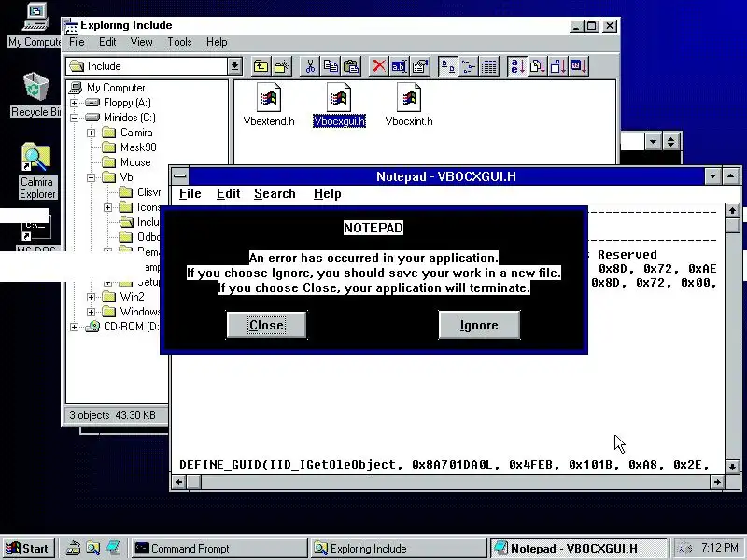Image resolution: width=747 pixels, height=560 pixels.
Task: Switch to Details list view
Action: click(x=488, y=66)
